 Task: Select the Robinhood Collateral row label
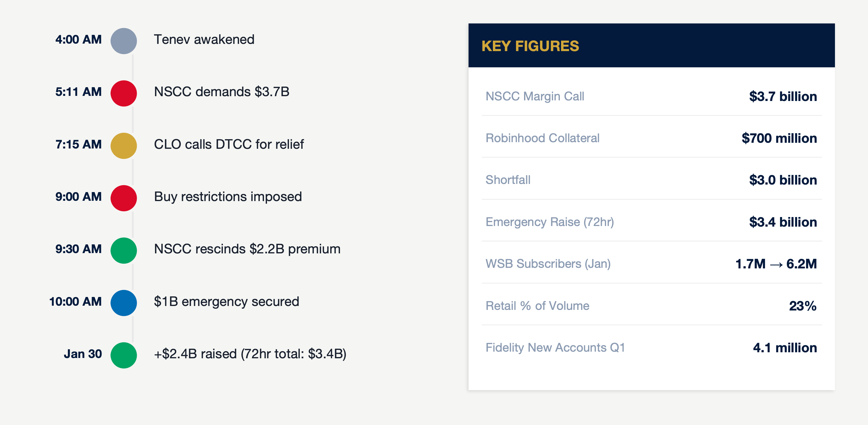542,138
